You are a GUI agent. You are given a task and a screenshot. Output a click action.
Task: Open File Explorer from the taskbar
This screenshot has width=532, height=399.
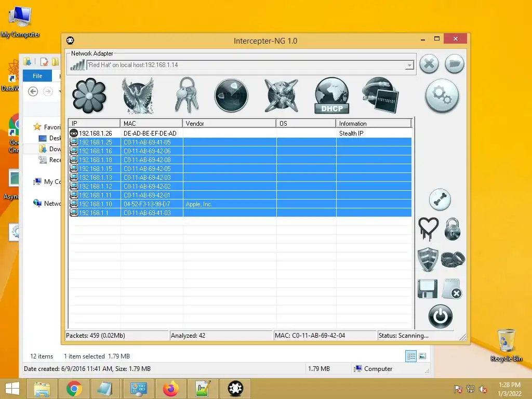click(x=42, y=389)
